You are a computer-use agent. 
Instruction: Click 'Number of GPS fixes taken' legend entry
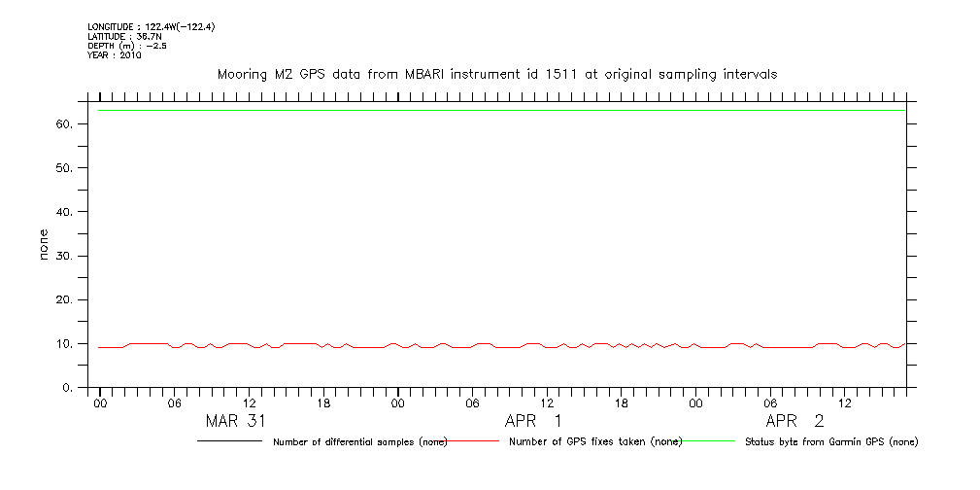click(595, 441)
